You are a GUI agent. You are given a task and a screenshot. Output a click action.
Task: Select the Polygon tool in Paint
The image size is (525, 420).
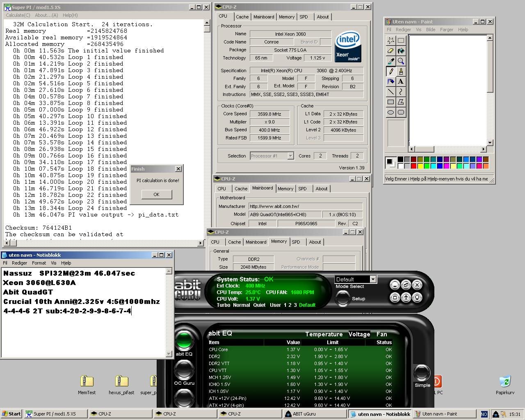401,102
